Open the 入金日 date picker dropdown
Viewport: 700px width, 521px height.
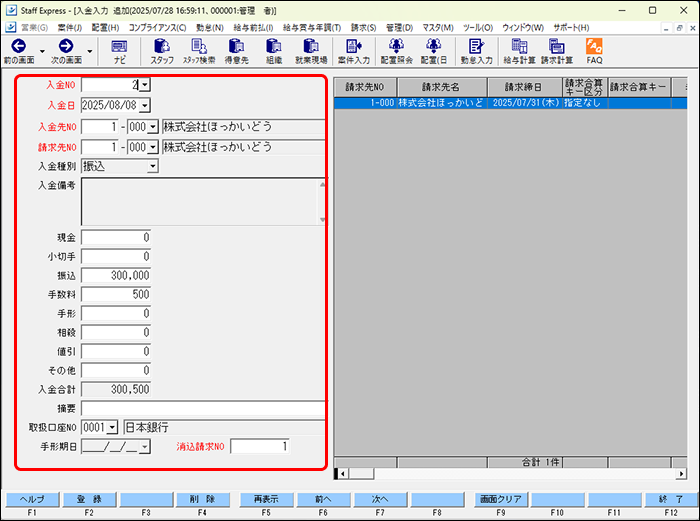[x=144, y=105]
